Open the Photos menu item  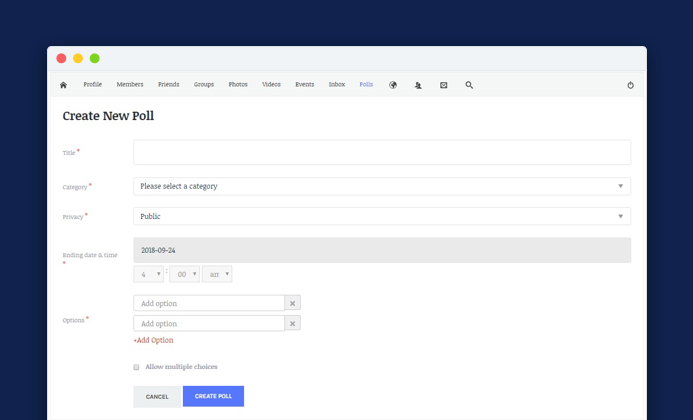coord(238,84)
